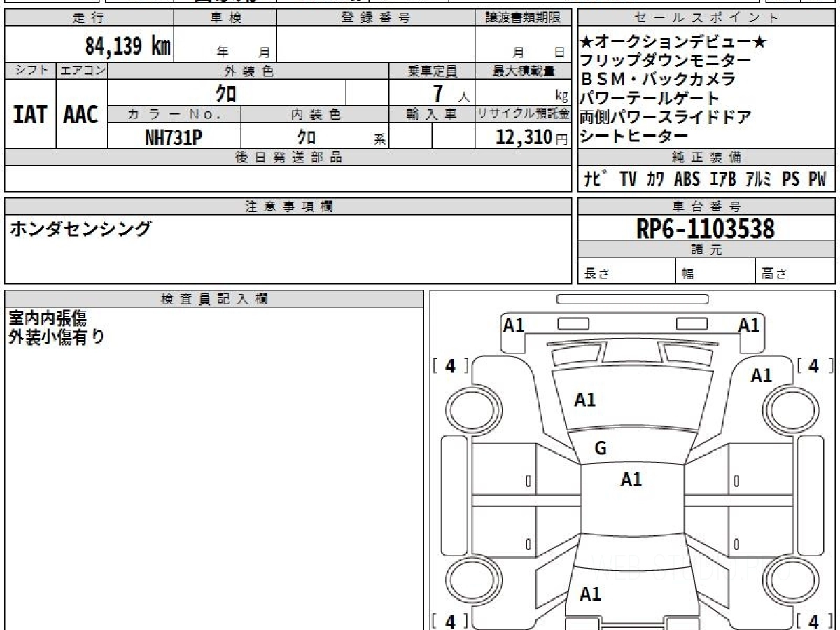The width and height of the screenshot is (840, 630).
Task: Click the 注意事項欄 section header
Action: (288, 206)
